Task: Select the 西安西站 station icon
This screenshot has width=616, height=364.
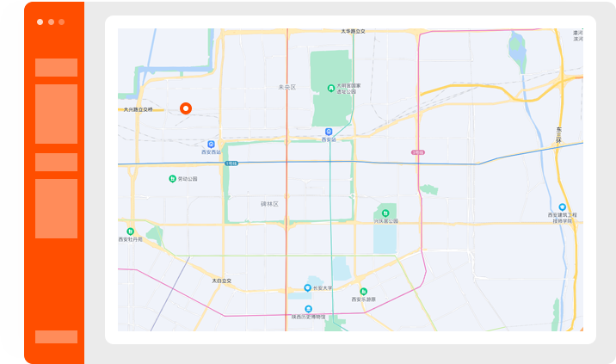Action: 212,145
